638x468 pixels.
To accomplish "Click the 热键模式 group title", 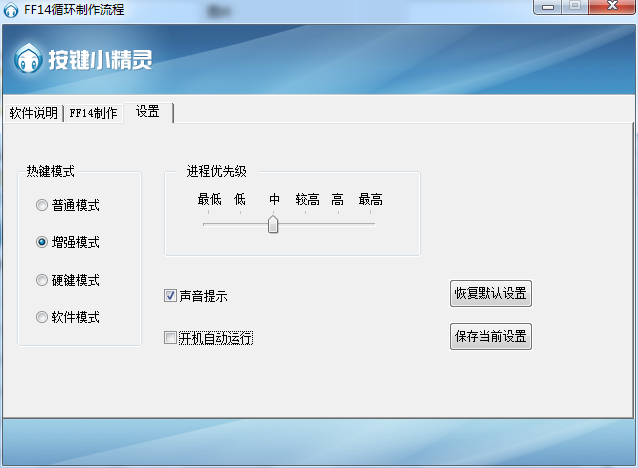I will [x=50, y=171].
